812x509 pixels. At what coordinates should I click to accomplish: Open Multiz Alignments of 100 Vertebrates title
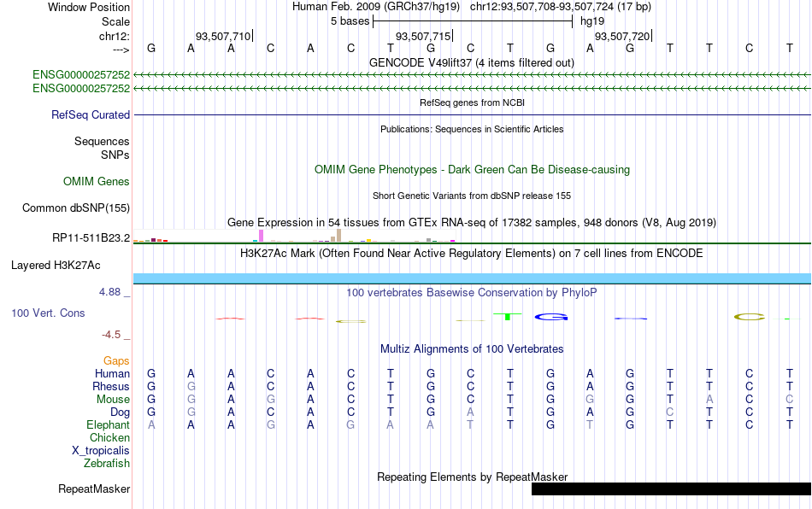click(472, 348)
